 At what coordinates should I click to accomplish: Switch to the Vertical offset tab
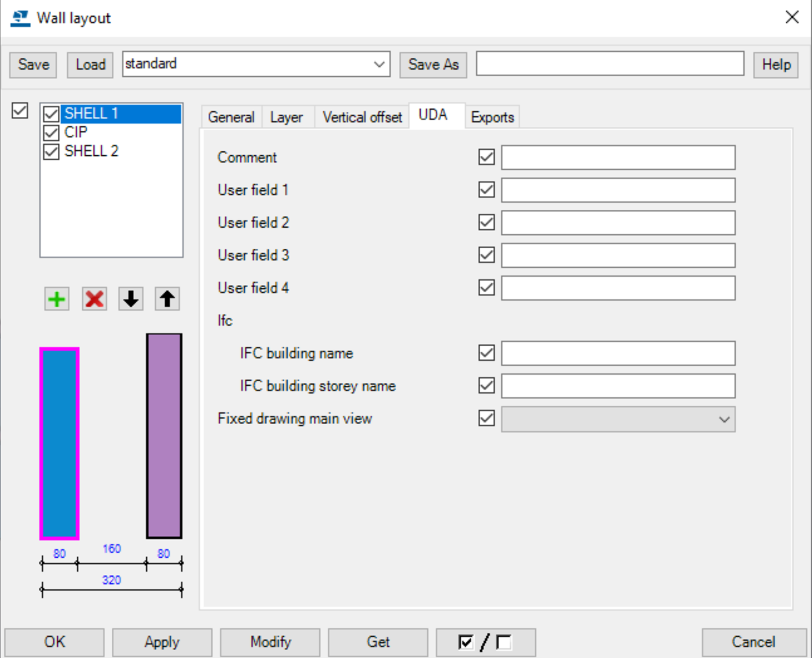[x=362, y=117]
